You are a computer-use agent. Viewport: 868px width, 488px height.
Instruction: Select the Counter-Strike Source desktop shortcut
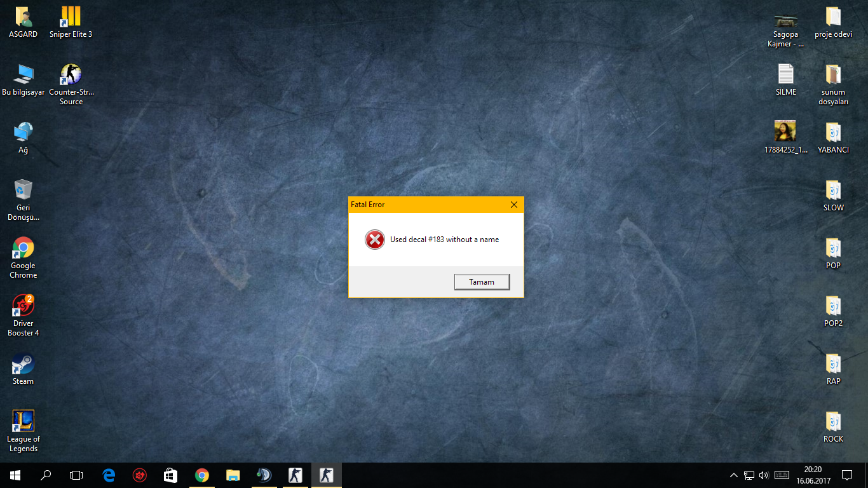[x=71, y=85]
